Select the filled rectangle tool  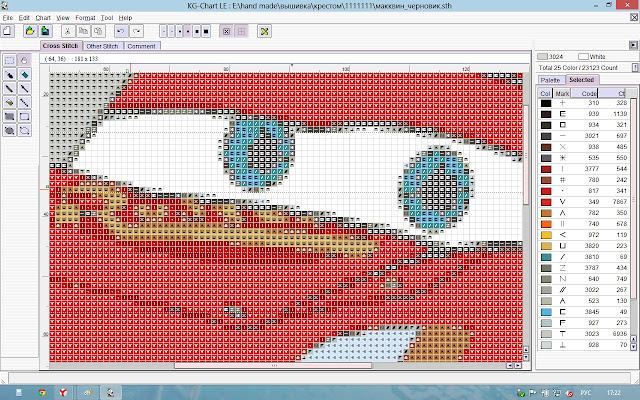click(x=10, y=116)
